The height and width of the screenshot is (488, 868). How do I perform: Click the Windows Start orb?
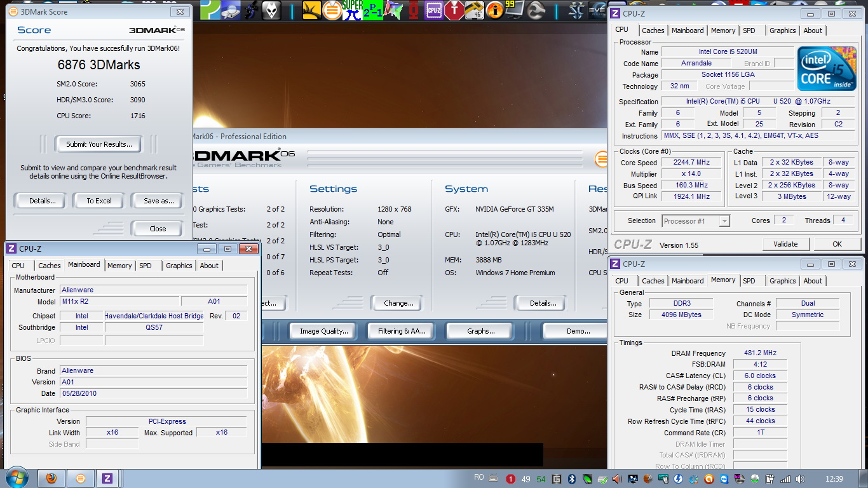(17, 478)
